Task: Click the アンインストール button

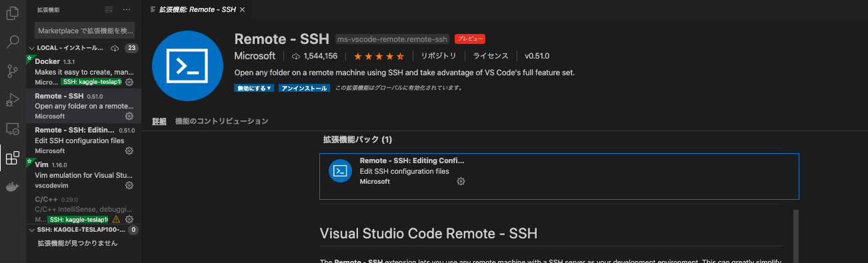Action: [304, 88]
